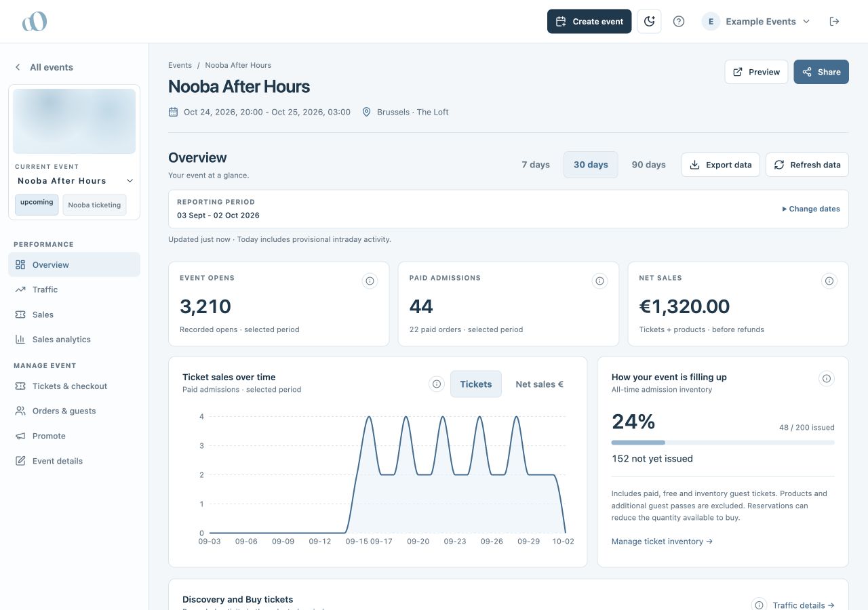The width and height of the screenshot is (868, 610).
Task: Open info icon beside Tickets chart toggle
Action: [x=437, y=384]
